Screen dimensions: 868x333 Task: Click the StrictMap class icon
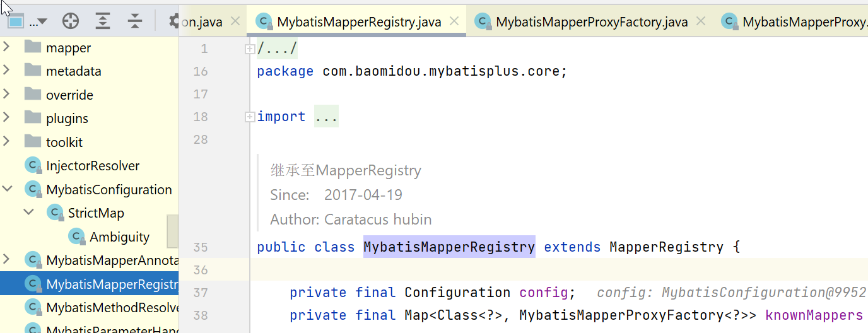tap(55, 213)
